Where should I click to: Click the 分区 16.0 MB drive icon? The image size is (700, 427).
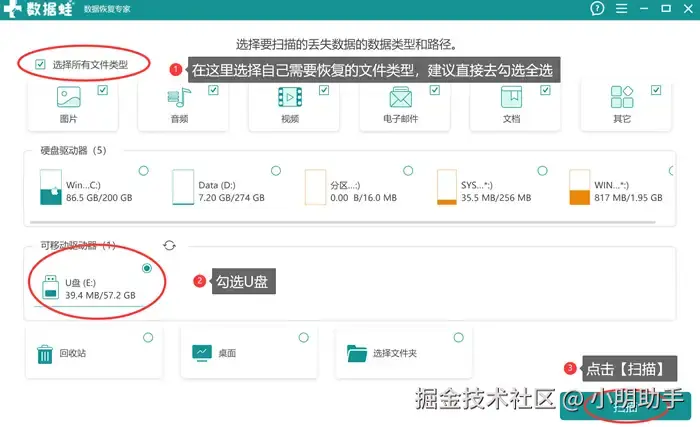tap(315, 187)
